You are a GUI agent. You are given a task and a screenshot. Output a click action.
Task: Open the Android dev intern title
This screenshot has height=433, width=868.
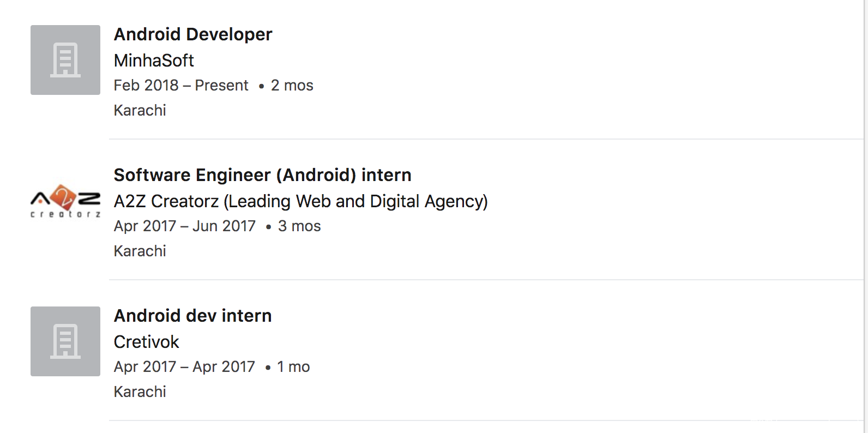[192, 316]
